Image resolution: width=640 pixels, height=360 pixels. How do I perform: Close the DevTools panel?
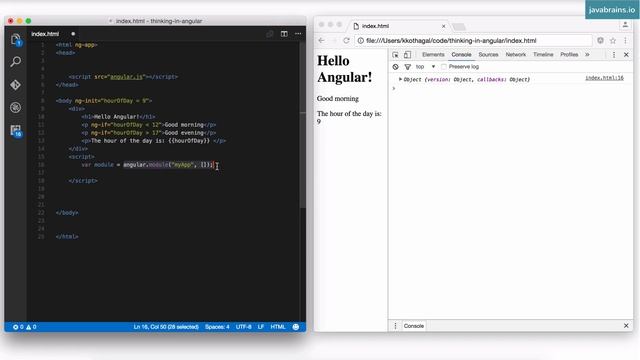click(x=626, y=55)
